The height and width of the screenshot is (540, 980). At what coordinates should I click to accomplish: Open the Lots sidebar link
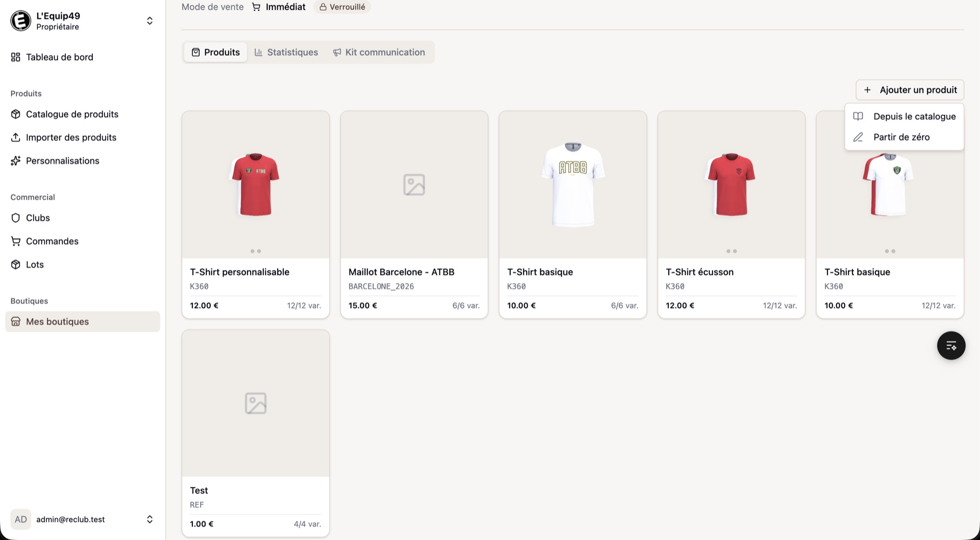[x=35, y=265]
